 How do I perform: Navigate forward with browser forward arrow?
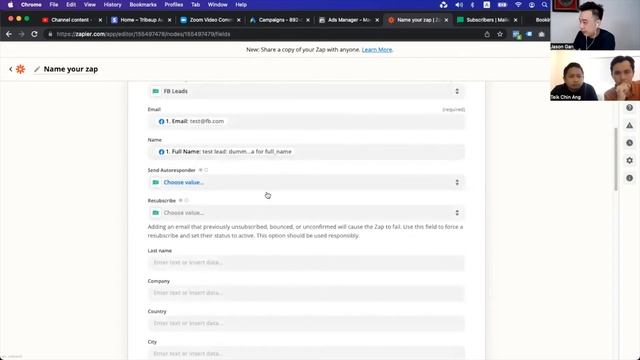click(x=21, y=34)
